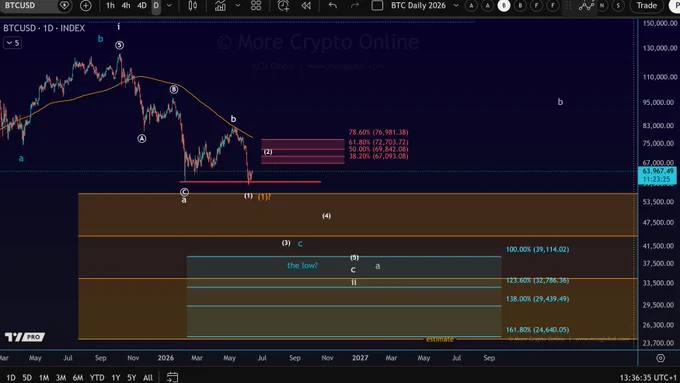Set the date range to YTD

click(97, 377)
